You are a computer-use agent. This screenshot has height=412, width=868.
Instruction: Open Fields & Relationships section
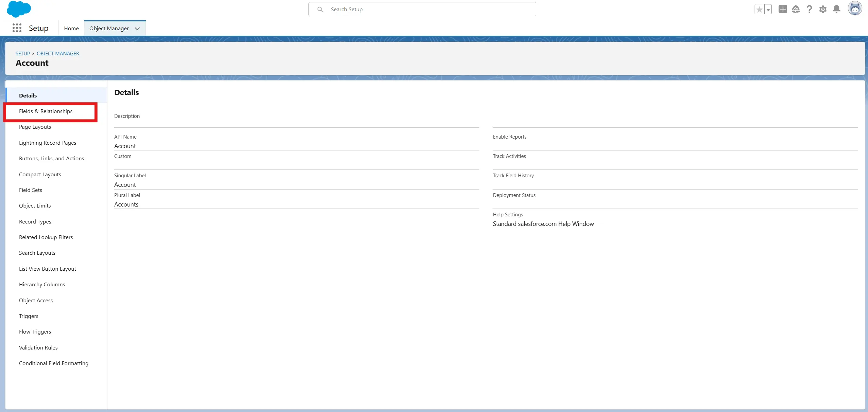[x=46, y=111]
